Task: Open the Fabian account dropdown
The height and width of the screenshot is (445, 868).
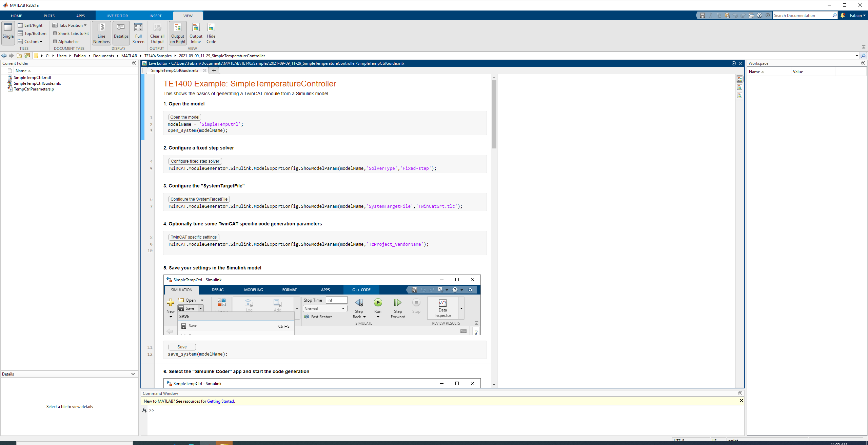Action: pos(857,16)
